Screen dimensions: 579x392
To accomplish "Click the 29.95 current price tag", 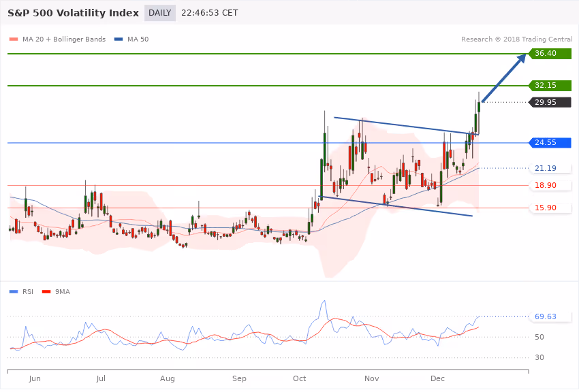I will 550,103.
